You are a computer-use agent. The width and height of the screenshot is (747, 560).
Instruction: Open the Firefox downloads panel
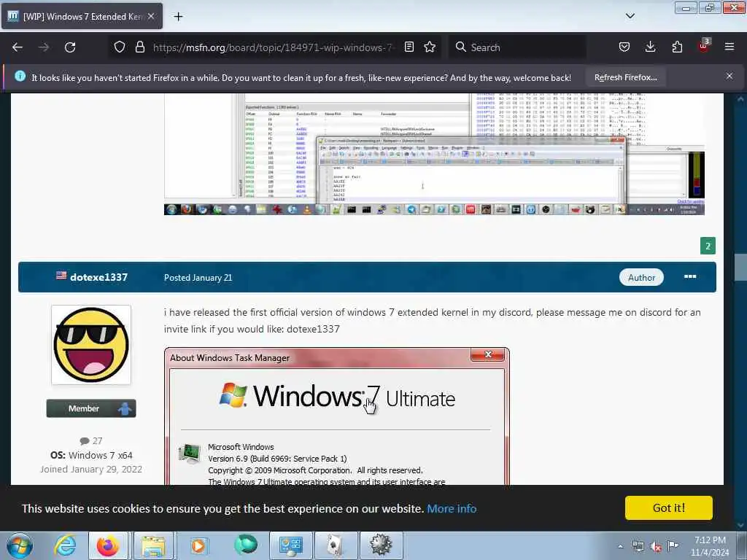[x=650, y=47]
